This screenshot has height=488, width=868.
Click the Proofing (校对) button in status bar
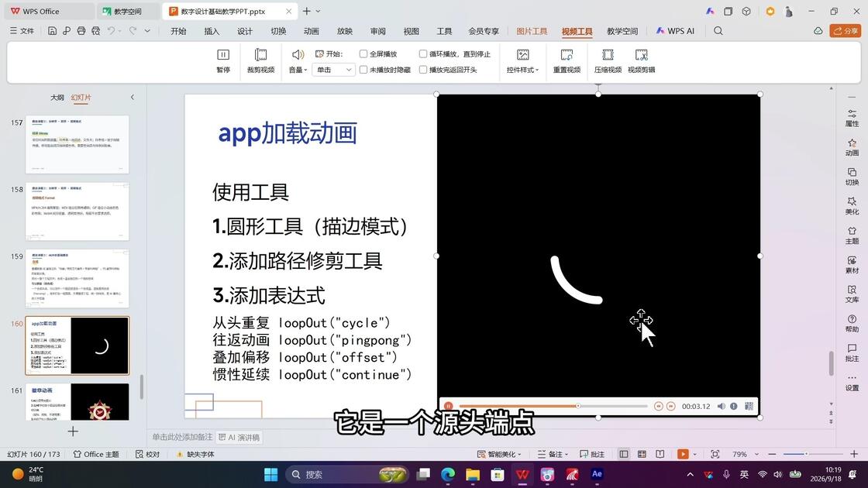click(x=148, y=454)
